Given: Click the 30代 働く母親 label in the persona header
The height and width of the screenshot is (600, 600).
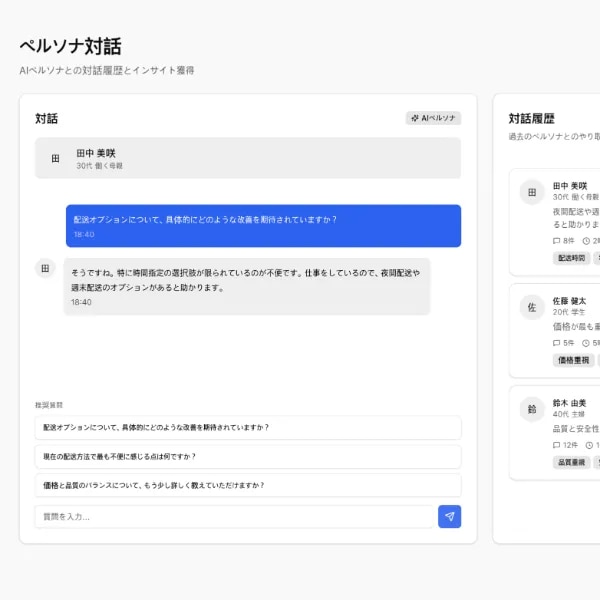Looking at the screenshot, I should click(x=99, y=166).
